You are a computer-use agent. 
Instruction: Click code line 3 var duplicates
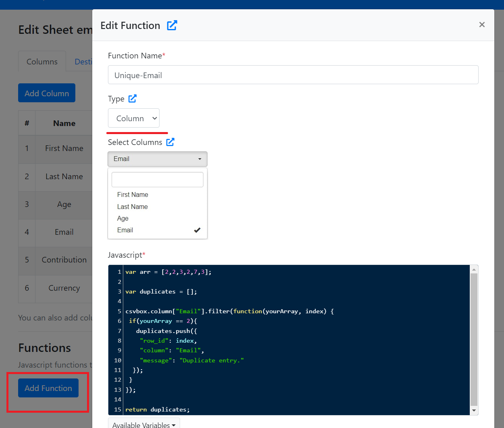coord(161,292)
